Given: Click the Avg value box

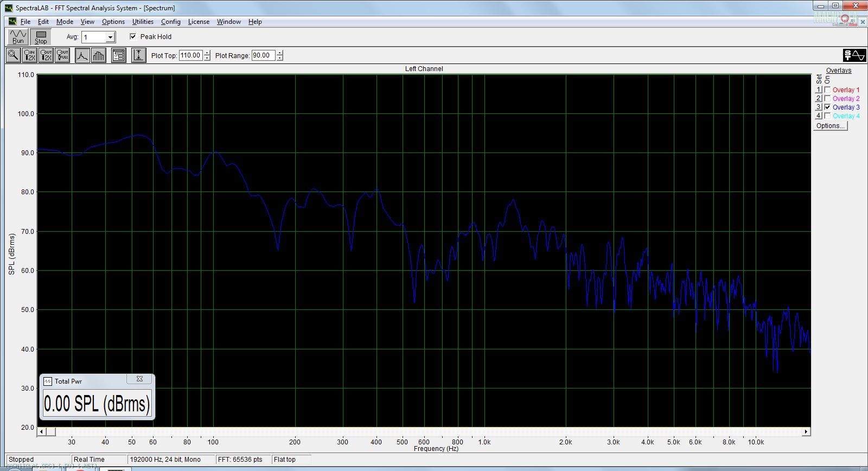Looking at the screenshot, I should pos(94,37).
